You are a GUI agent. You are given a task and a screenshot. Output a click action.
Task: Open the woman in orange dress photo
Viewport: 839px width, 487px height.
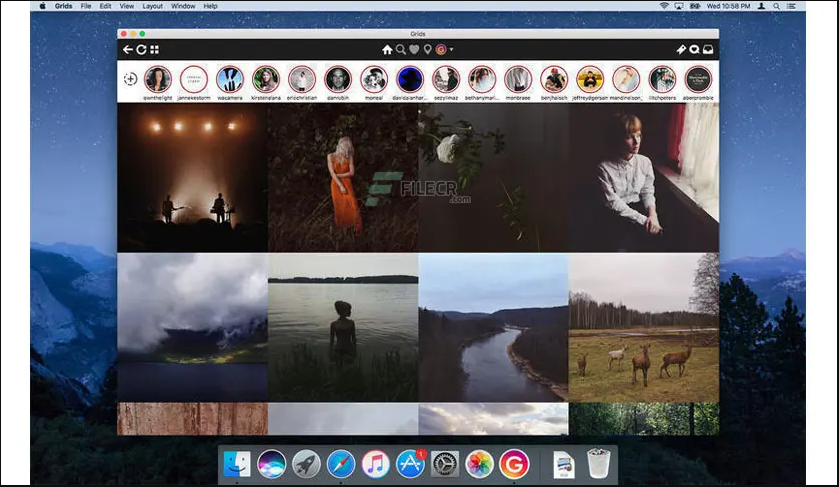pos(343,178)
